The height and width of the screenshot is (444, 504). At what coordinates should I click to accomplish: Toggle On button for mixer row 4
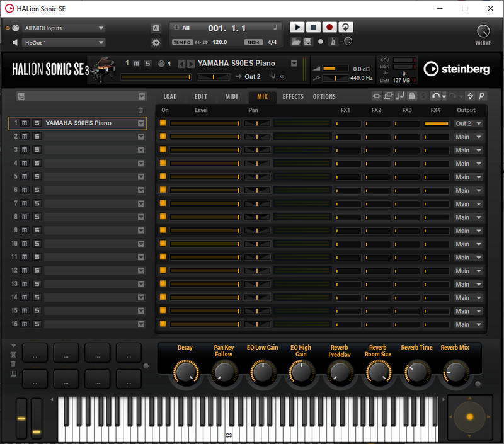pos(163,163)
